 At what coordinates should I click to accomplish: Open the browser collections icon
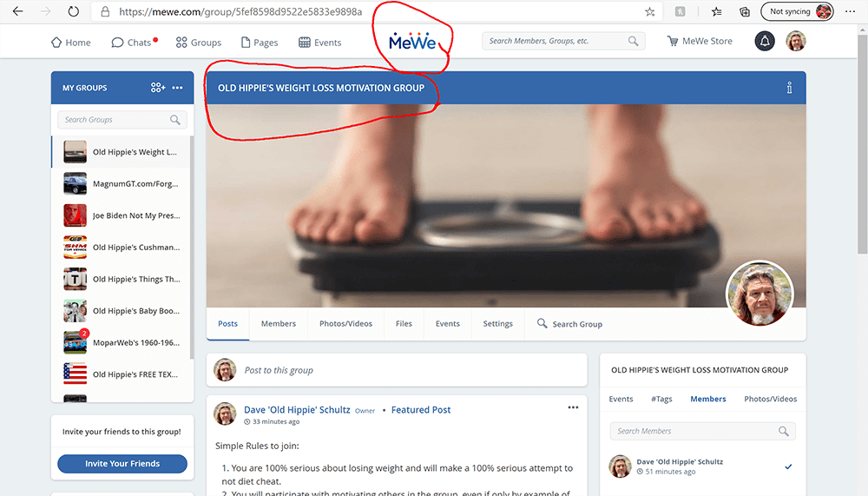[745, 11]
